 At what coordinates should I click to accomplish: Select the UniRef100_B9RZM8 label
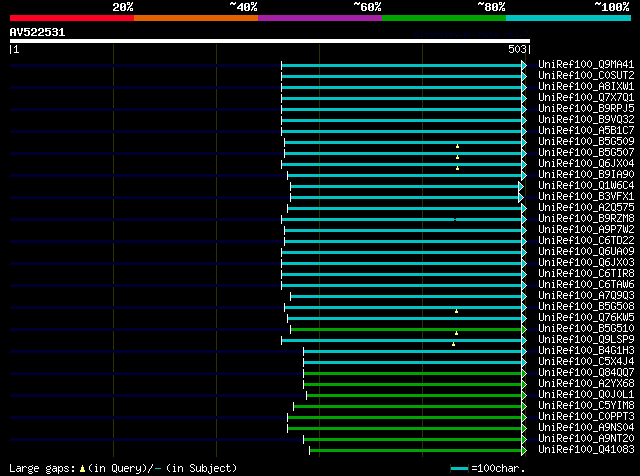point(586,219)
